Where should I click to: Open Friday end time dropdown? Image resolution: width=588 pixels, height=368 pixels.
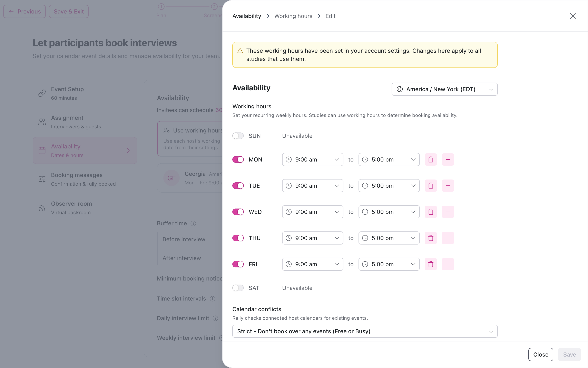[389, 264]
